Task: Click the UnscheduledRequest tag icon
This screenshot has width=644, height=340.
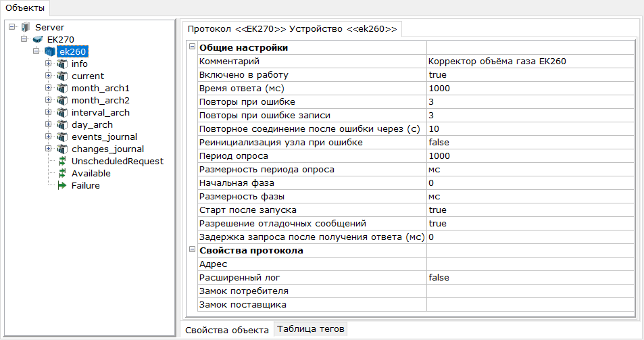Action: tap(62, 161)
